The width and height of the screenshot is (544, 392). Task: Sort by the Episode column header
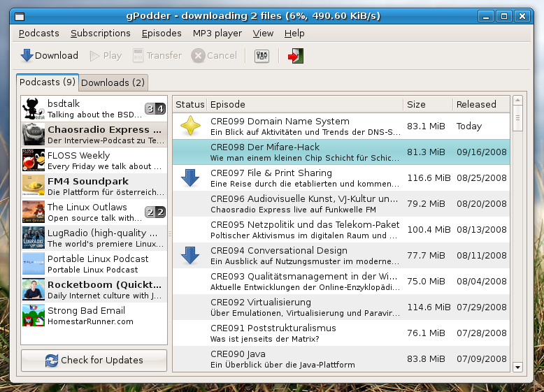[306, 104]
